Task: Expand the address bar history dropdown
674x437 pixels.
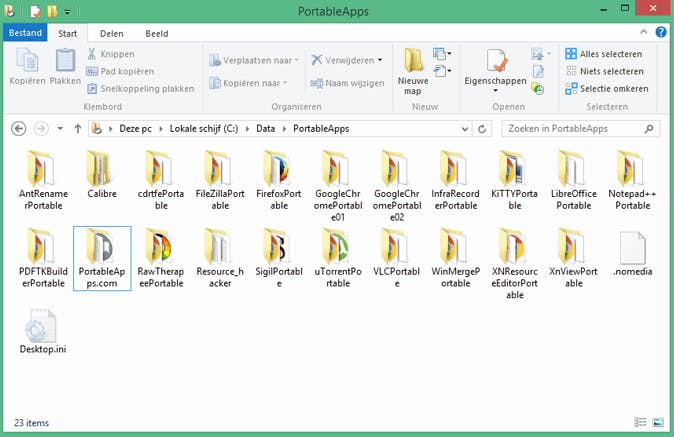Action: pyautogui.click(x=465, y=128)
